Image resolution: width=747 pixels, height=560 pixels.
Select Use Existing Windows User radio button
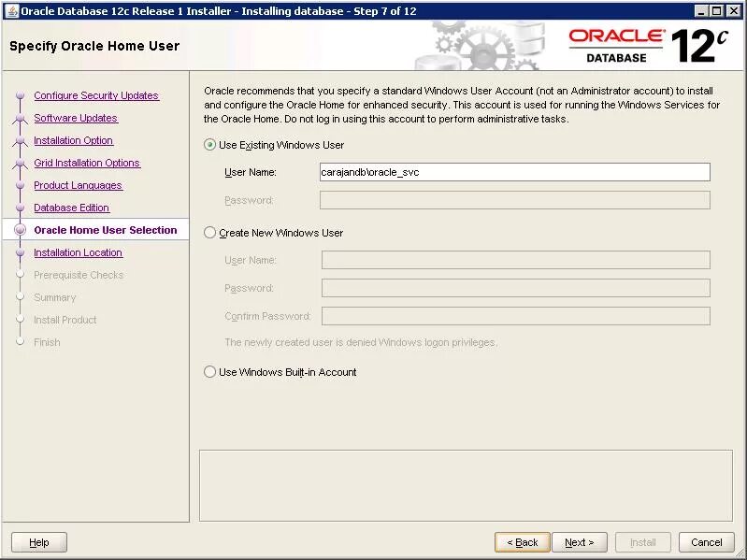point(209,145)
